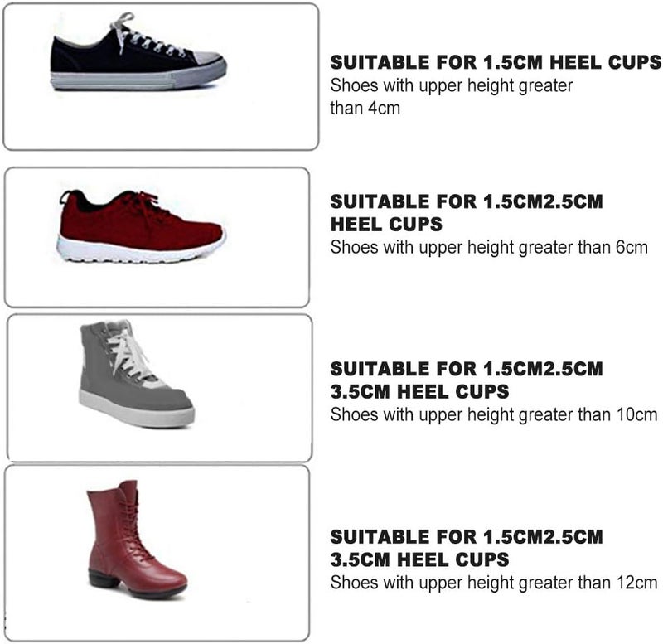Click the 'SUITABLE FOR 1.5CM HEEL CUPS' heading
The image size is (663, 644).
496,62
